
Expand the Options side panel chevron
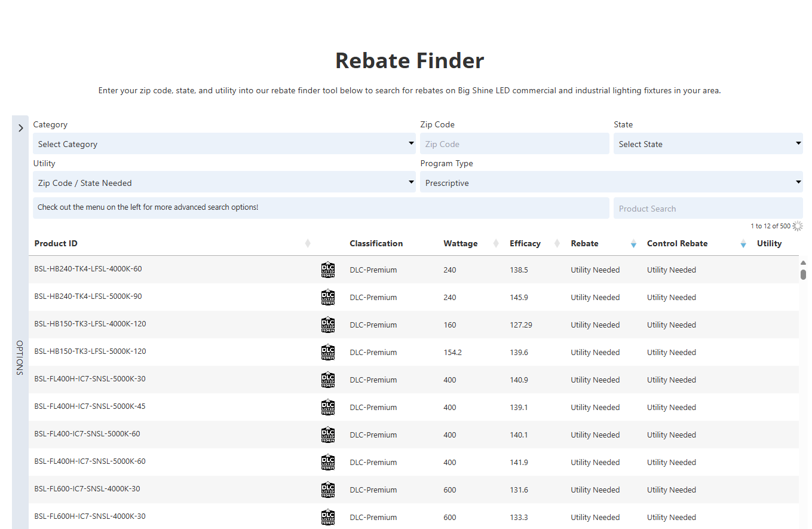pos(20,128)
